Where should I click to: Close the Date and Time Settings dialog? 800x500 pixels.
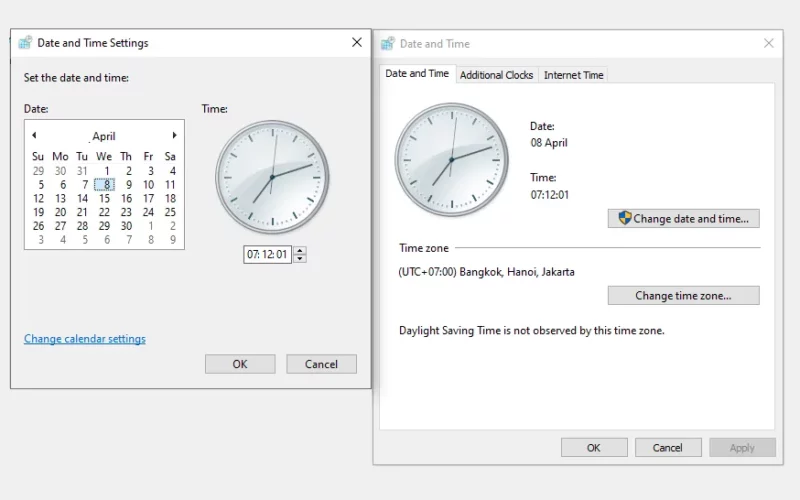(x=357, y=42)
